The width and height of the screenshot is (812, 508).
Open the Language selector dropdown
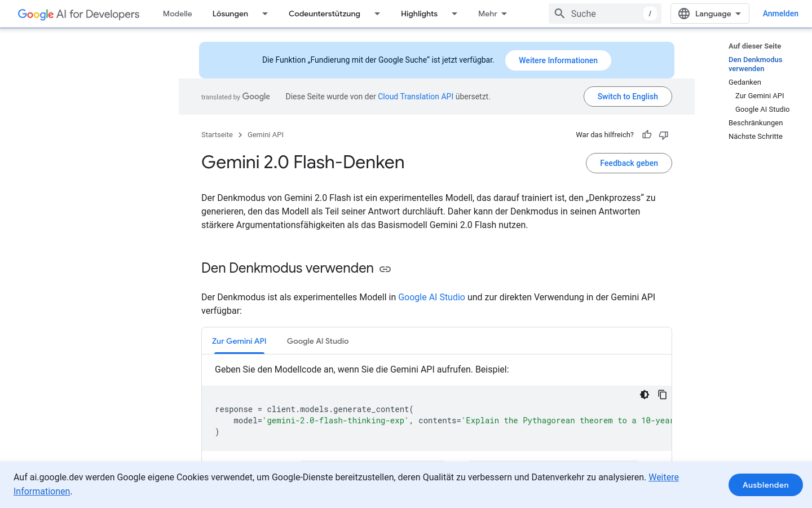pyautogui.click(x=709, y=14)
